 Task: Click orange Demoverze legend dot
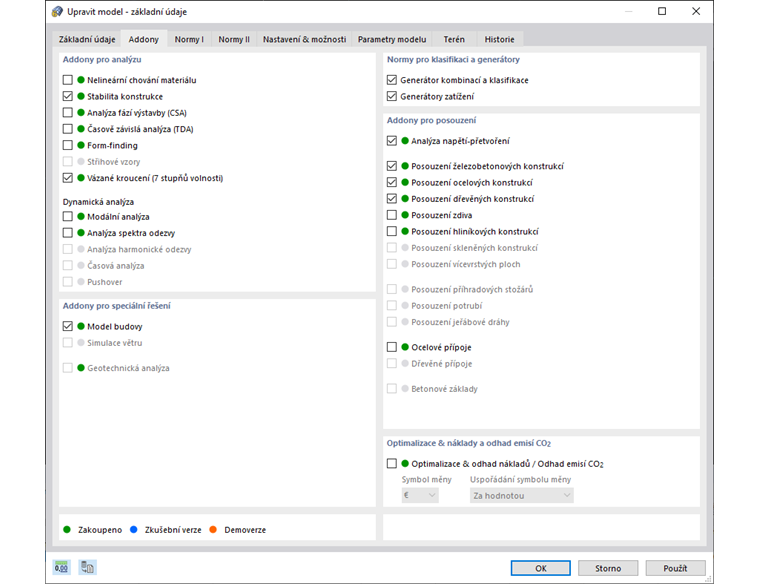point(213,530)
